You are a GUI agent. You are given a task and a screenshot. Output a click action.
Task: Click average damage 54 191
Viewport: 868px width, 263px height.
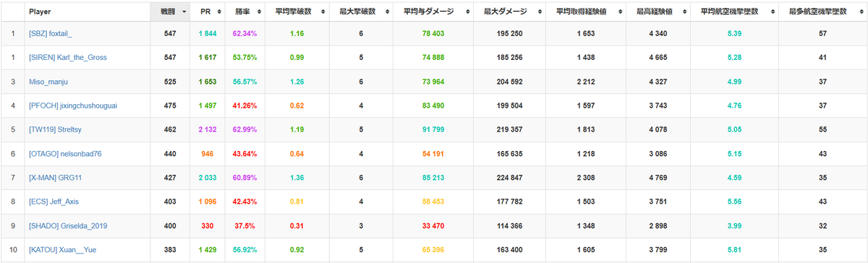click(433, 154)
